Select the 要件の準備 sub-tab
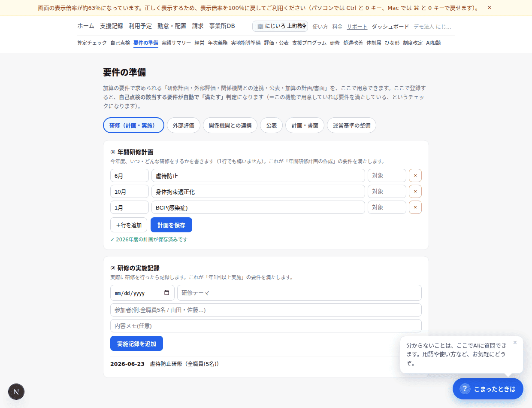532x408 pixels. tap(146, 43)
